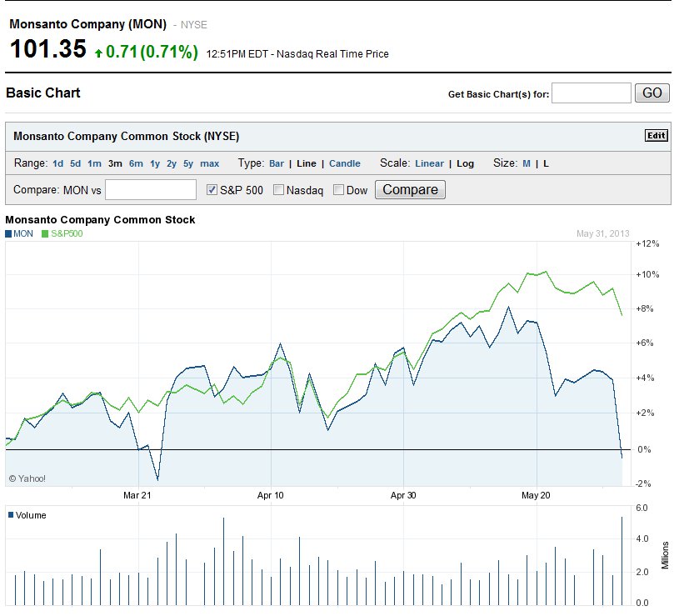
Task: Click the Volume legend square icon
Action: (11, 514)
